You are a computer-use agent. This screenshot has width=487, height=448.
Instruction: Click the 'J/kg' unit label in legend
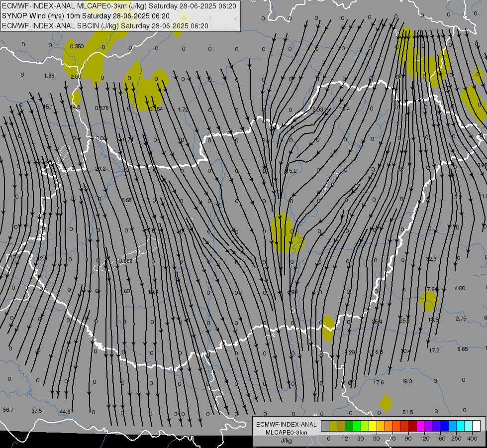287,441
